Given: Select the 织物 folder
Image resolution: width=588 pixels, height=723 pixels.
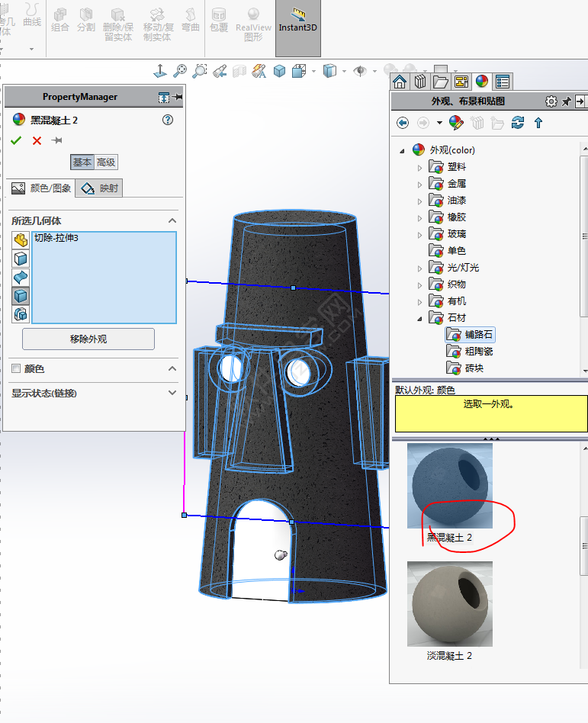Looking at the screenshot, I should (448, 284).
